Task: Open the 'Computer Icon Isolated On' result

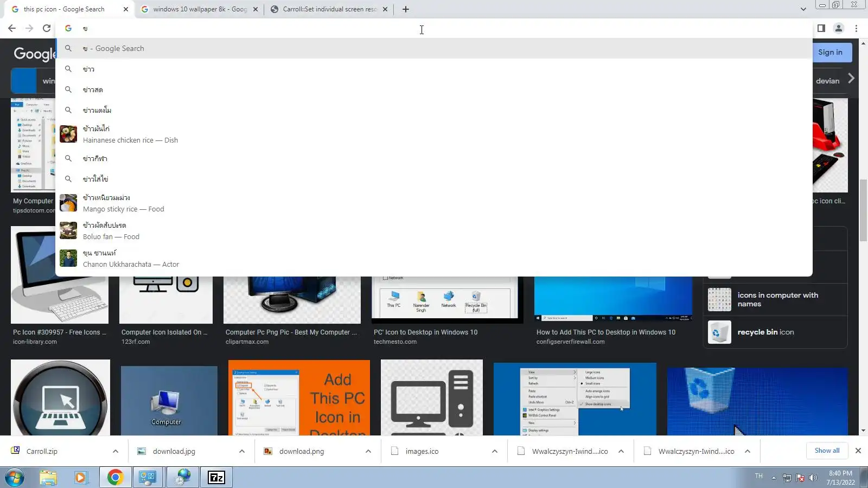Action: click(x=164, y=332)
